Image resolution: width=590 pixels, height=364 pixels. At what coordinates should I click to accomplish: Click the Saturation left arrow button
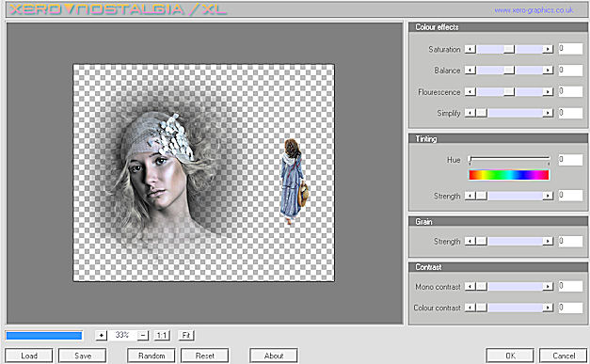coord(470,49)
